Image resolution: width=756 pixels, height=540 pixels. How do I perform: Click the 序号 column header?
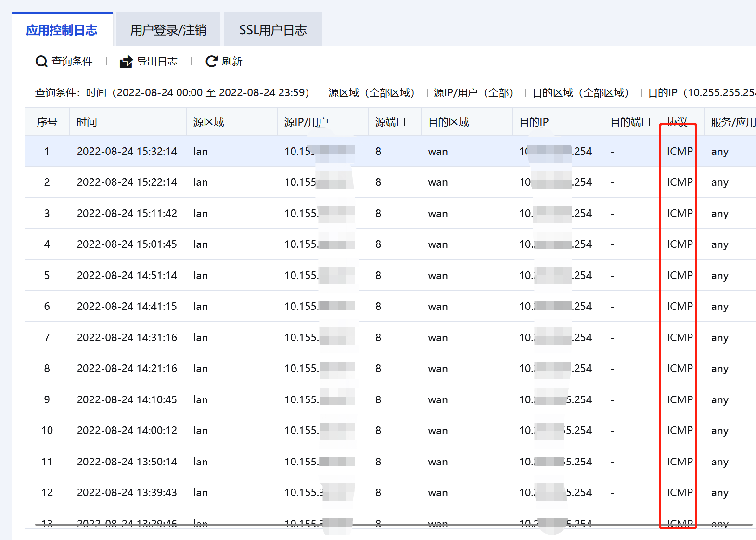click(47, 122)
